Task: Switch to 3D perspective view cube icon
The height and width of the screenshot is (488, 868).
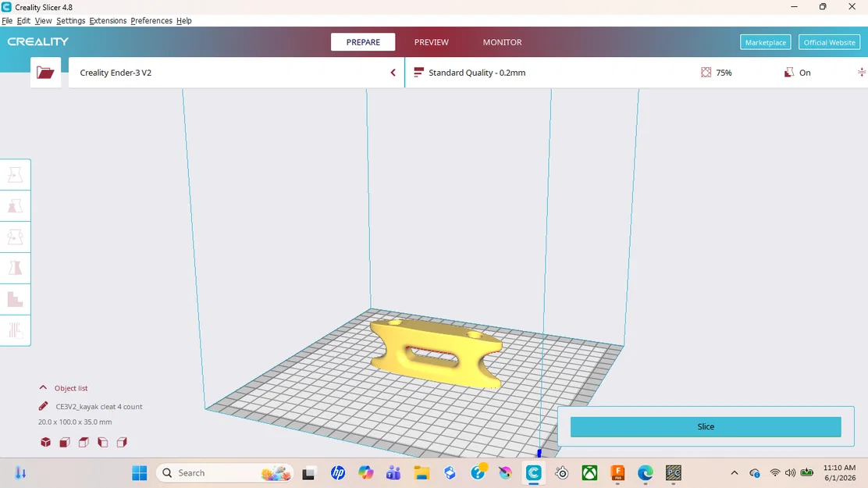Action: coord(46,442)
